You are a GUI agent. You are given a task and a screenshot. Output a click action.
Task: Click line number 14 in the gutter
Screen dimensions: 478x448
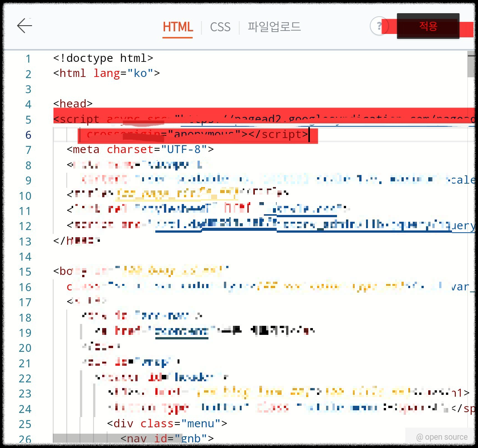pyautogui.click(x=25, y=257)
